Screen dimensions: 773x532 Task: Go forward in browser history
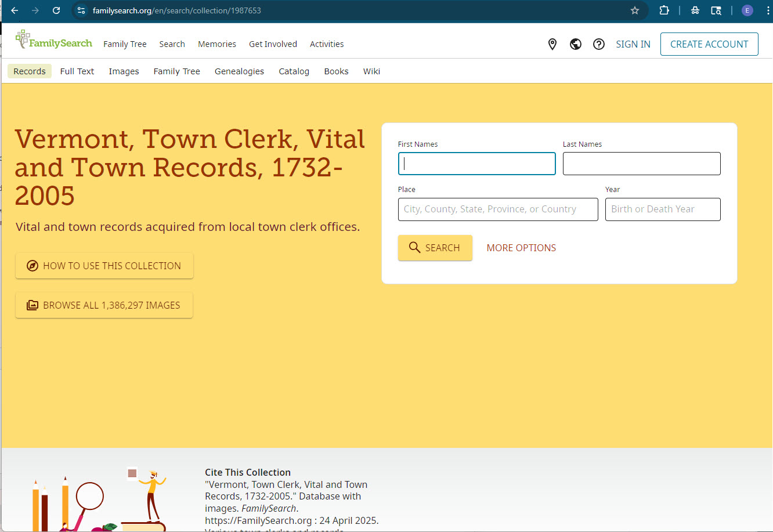click(x=35, y=10)
